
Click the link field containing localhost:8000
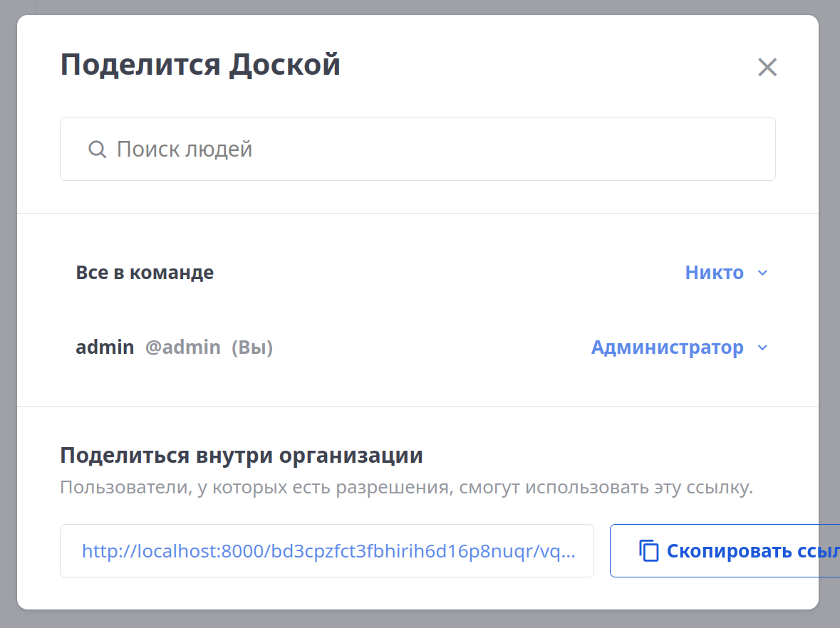tap(327, 550)
